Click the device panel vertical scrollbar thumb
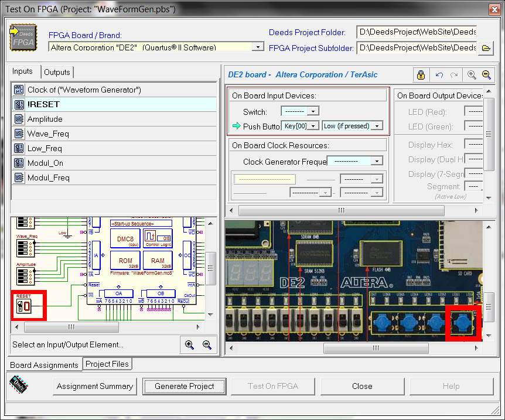The width and height of the screenshot is (505, 420). [x=489, y=134]
